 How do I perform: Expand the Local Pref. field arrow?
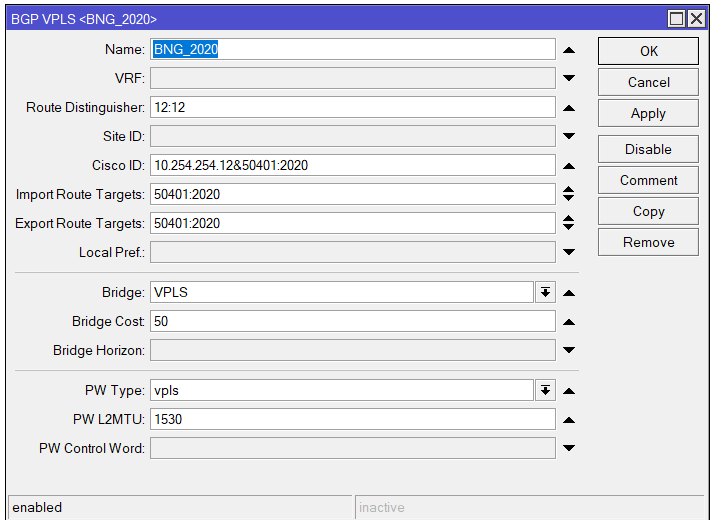pyautogui.click(x=569, y=252)
